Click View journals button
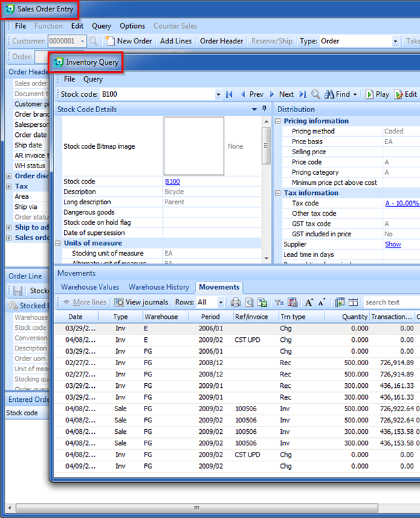 pos(141,302)
